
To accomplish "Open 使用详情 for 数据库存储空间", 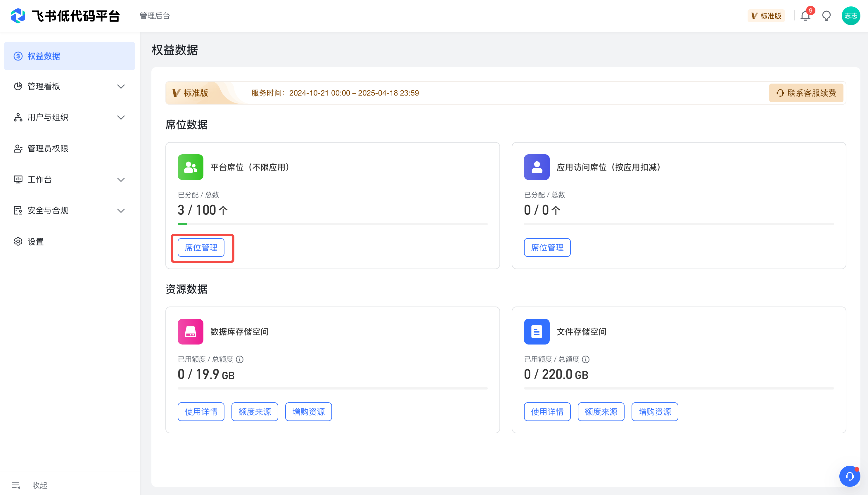I will pyautogui.click(x=201, y=412).
